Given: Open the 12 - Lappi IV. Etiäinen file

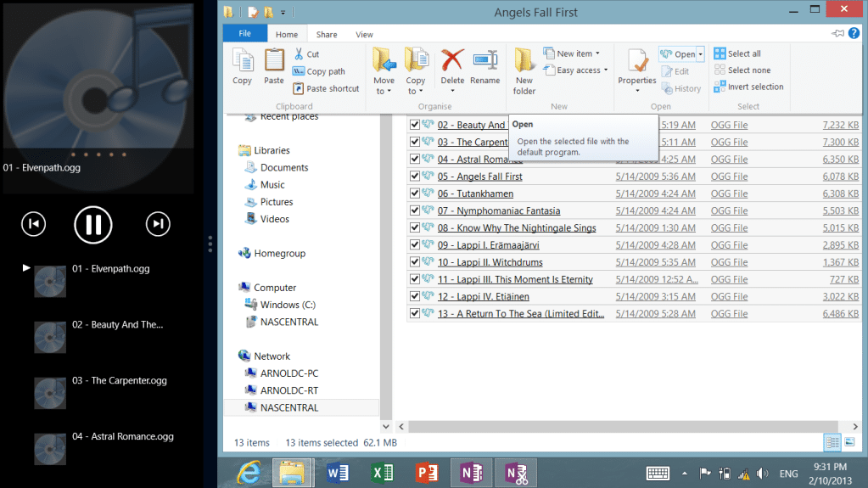Looking at the screenshot, I should 484,296.
